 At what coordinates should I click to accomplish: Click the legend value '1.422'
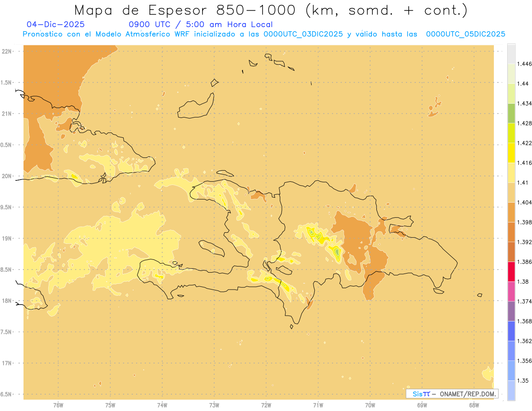click(524, 143)
